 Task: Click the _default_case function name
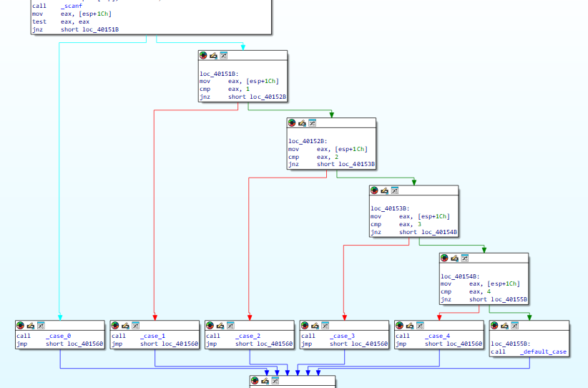543,351
